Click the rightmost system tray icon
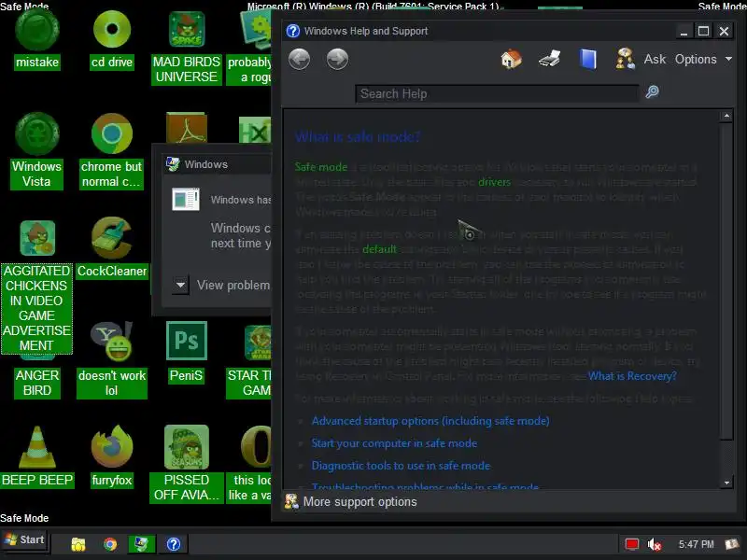Viewport: 747px width, 560px height. 731,544
